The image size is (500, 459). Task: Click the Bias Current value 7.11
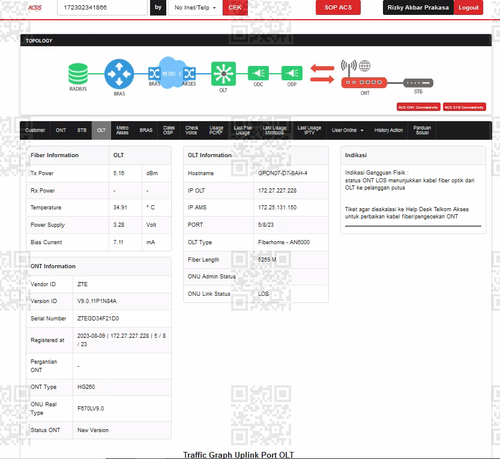pos(118,242)
